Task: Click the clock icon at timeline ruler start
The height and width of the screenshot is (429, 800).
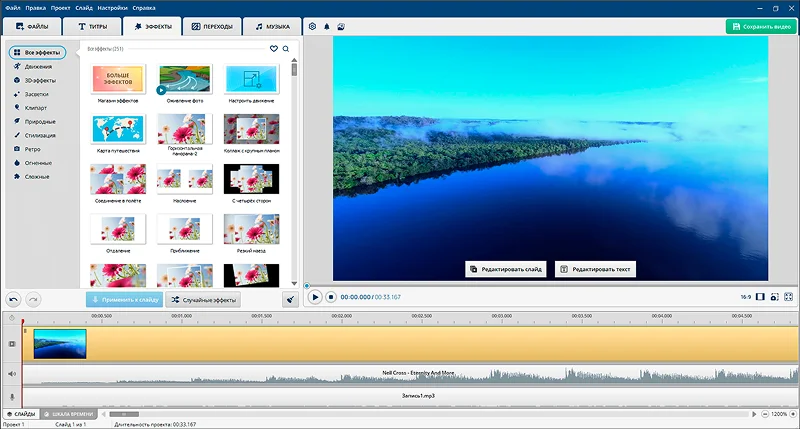Action: point(12,318)
